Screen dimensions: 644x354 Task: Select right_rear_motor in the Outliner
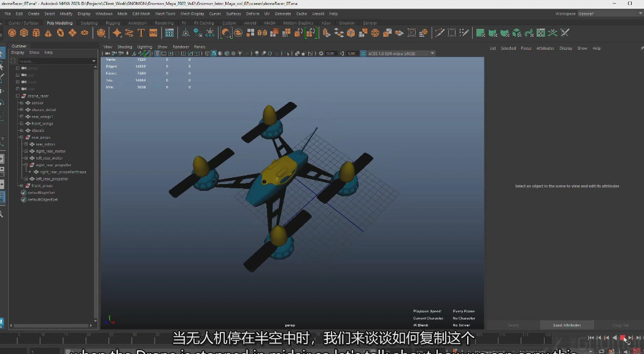50,151
